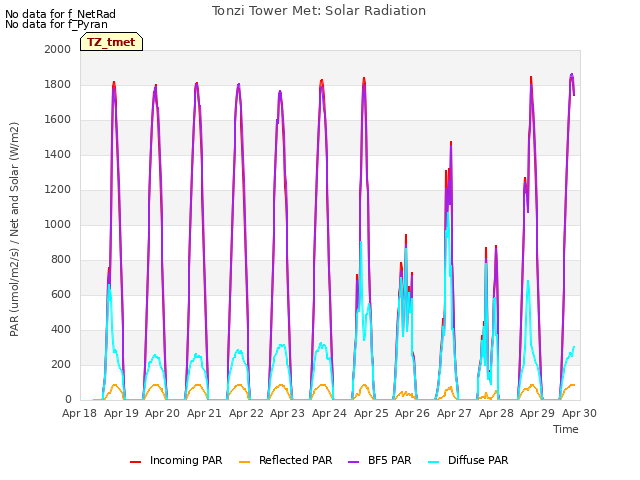
Task: Click the cyan Diffuse PAR legend swatch
Action: [x=433, y=462]
